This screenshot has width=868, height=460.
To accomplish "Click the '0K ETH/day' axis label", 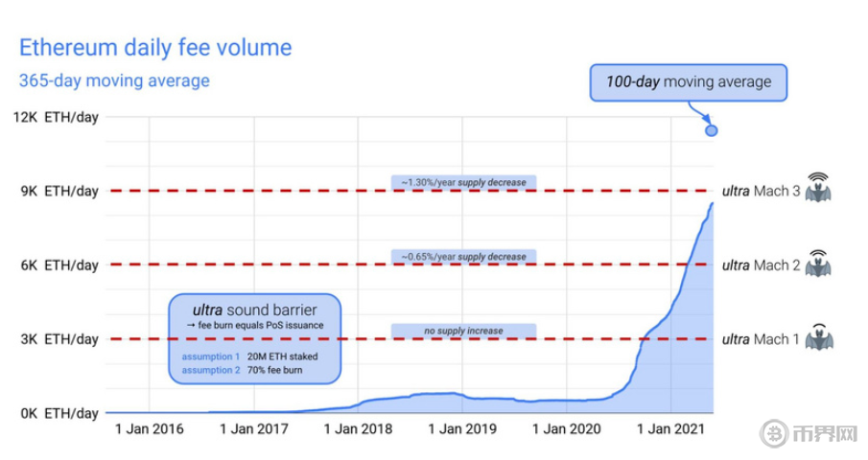I will tap(59, 414).
